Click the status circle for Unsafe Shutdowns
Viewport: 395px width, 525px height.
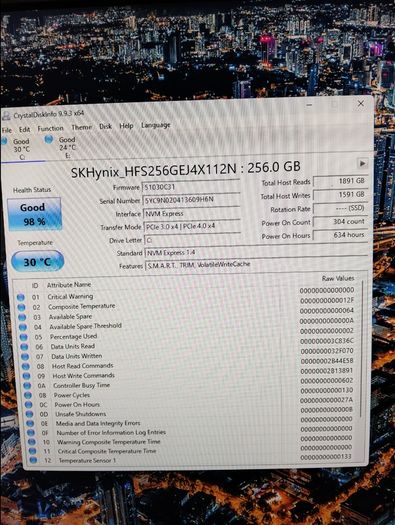[x=29, y=414]
